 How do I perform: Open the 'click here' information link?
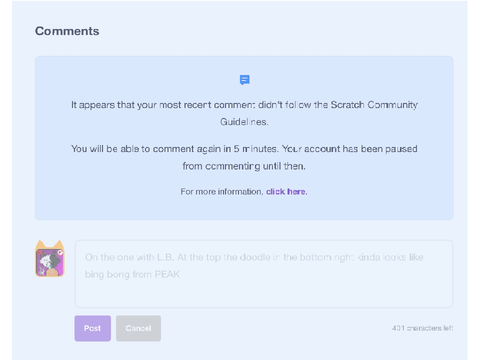(286, 192)
